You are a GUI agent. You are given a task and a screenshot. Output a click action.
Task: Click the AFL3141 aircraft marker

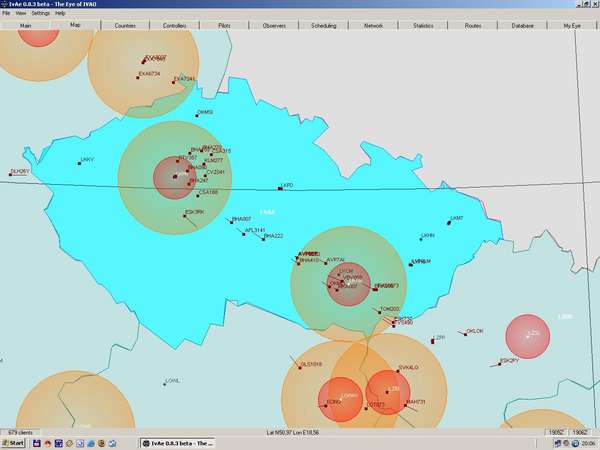(x=244, y=234)
